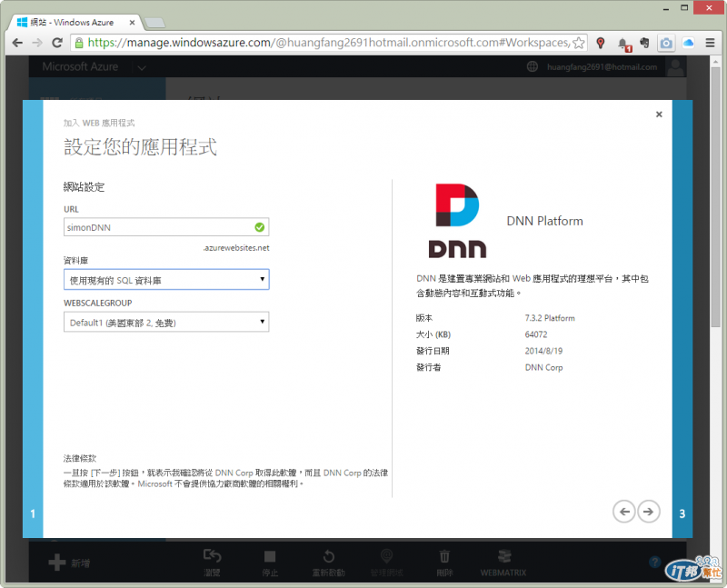
Task: Go back with left arrow button
Action: (624, 512)
